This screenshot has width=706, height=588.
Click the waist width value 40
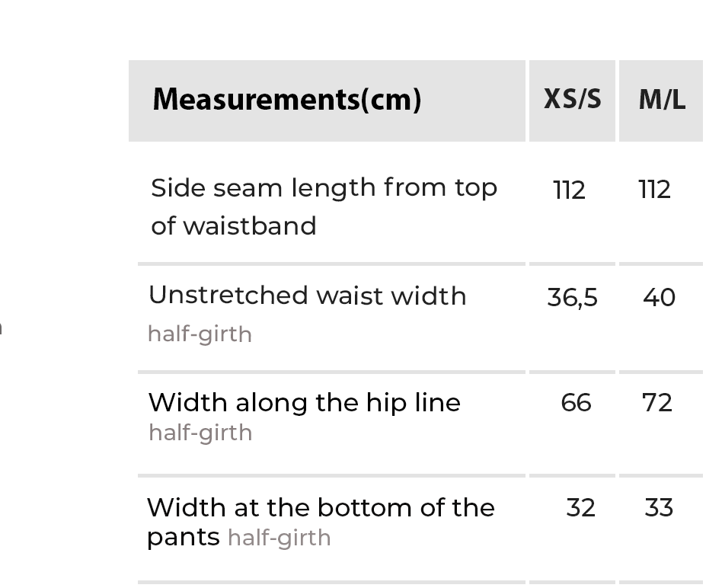[x=659, y=297]
